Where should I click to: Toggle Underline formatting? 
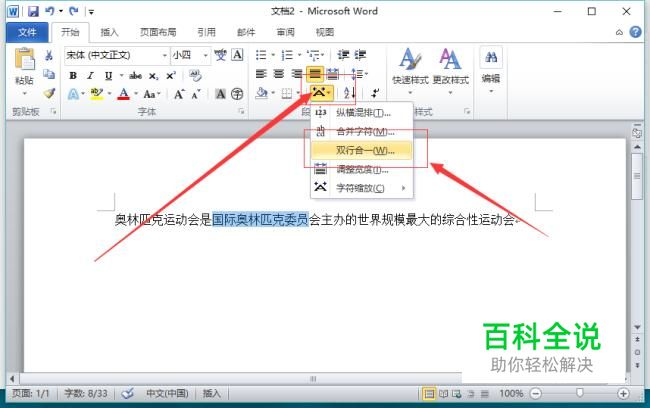pyautogui.click(x=108, y=76)
